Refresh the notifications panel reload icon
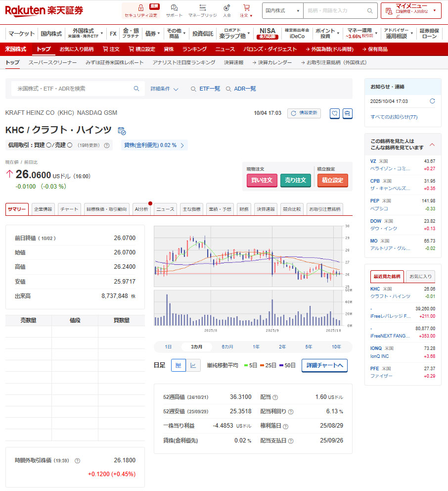The width and height of the screenshot is (448, 491). point(432,101)
